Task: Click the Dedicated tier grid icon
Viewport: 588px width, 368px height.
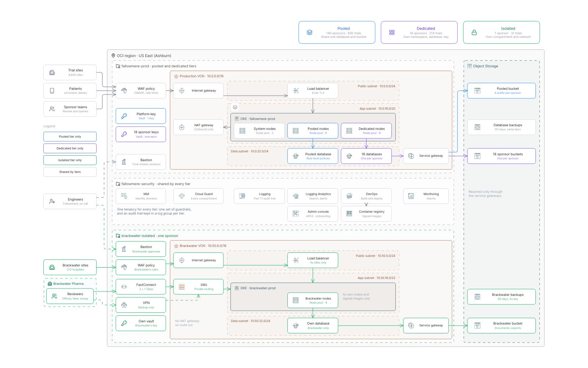Action: [392, 32]
